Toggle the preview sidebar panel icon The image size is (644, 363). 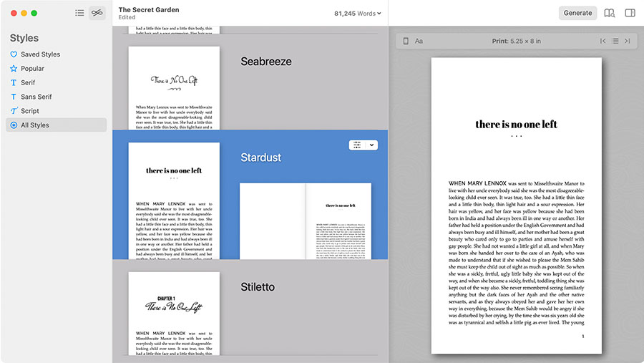(630, 13)
